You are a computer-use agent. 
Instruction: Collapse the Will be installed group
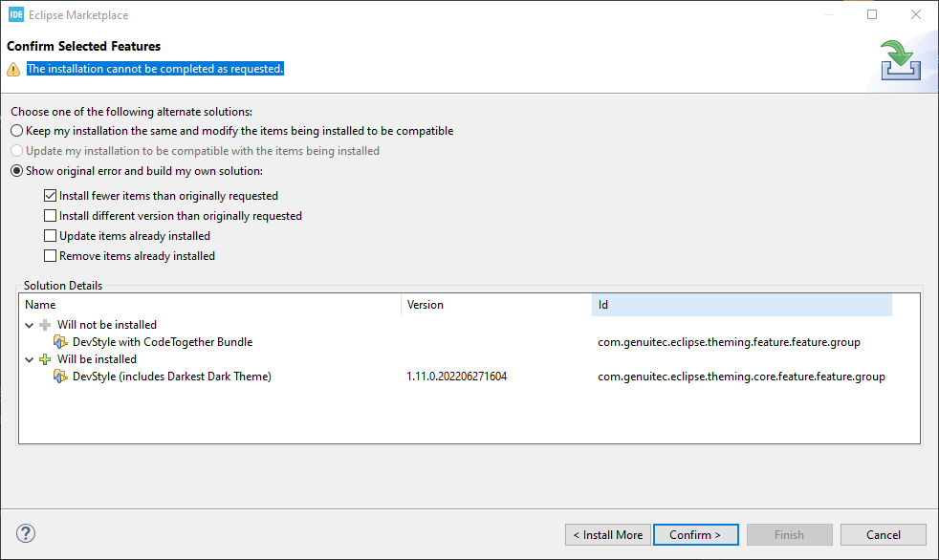[x=30, y=360]
